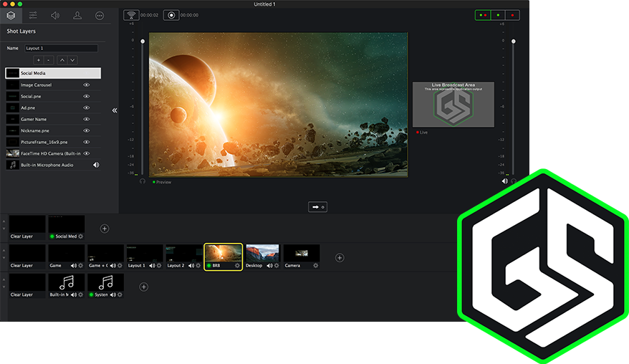Select the Gamer Name layer
Image resolution: width=629 pixels, height=364 pixels.
coord(53,119)
